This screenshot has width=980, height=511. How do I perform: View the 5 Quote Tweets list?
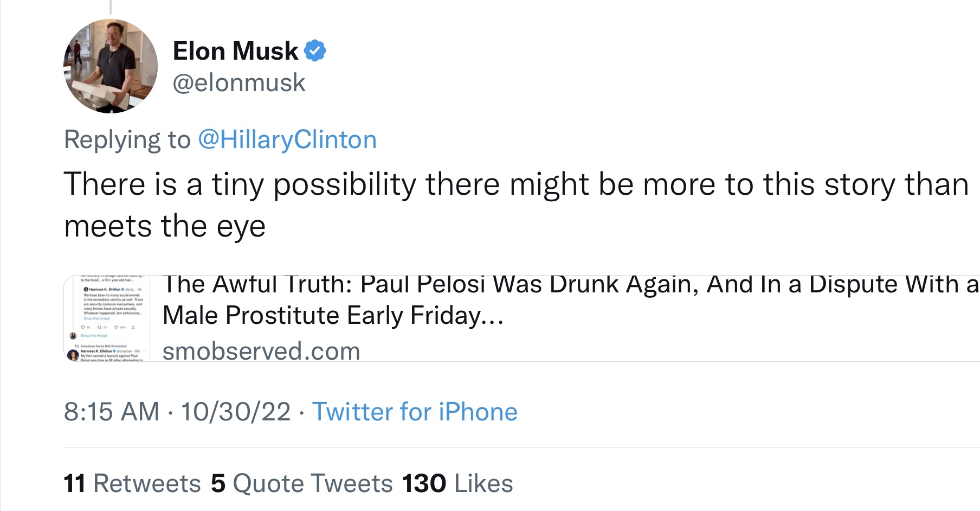302,483
